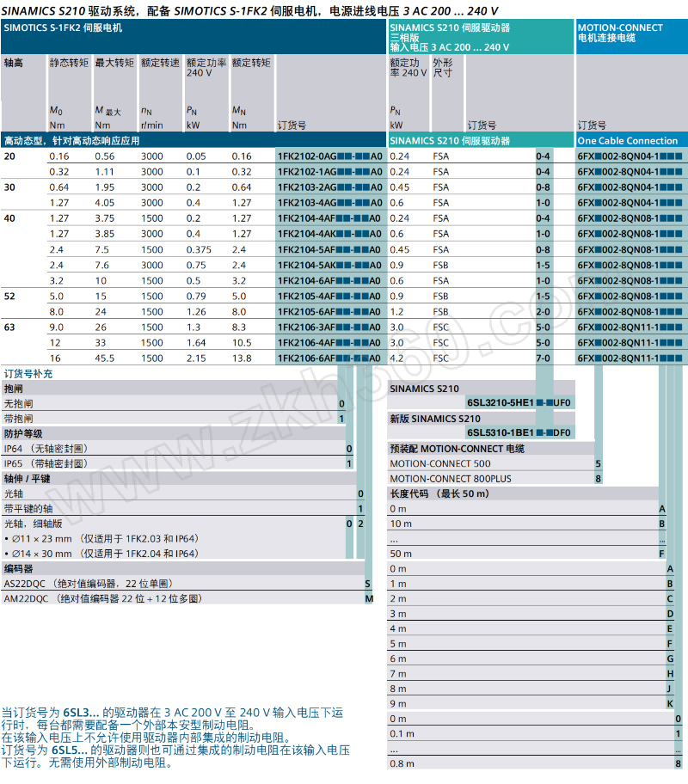Click the One Cable Connection heading

(x=627, y=141)
